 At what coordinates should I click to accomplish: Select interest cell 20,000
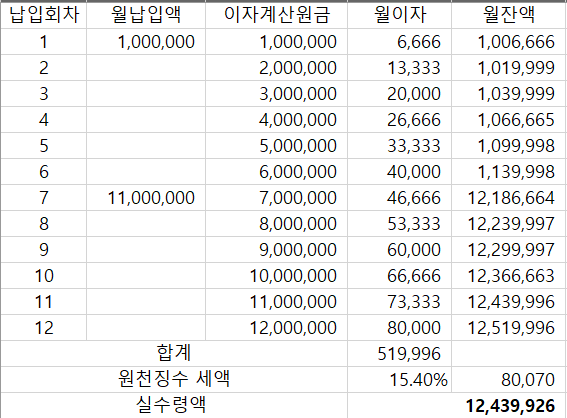tap(400, 94)
